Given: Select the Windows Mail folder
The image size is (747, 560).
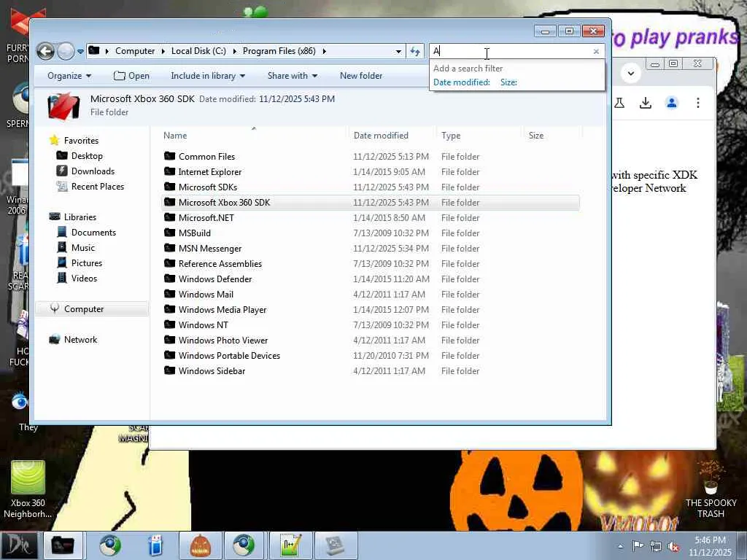Looking at the screenshot, I should [206, 295].
